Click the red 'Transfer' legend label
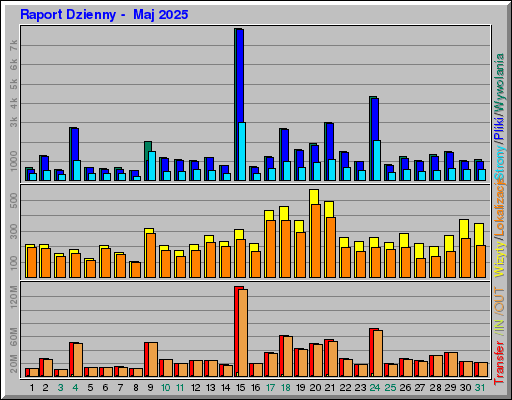The height and width of the screenshot is (400, 512). click(499, 362)
